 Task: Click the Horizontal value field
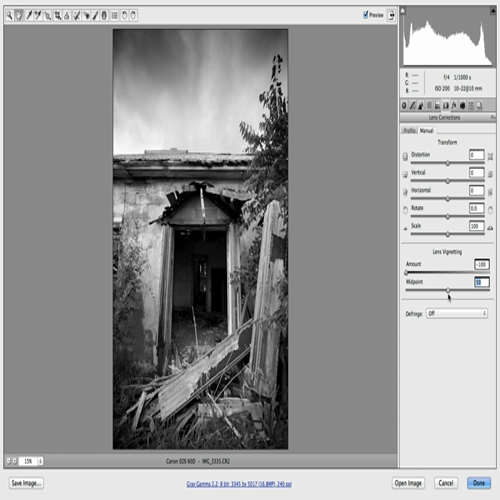click(x=477, y=190)
